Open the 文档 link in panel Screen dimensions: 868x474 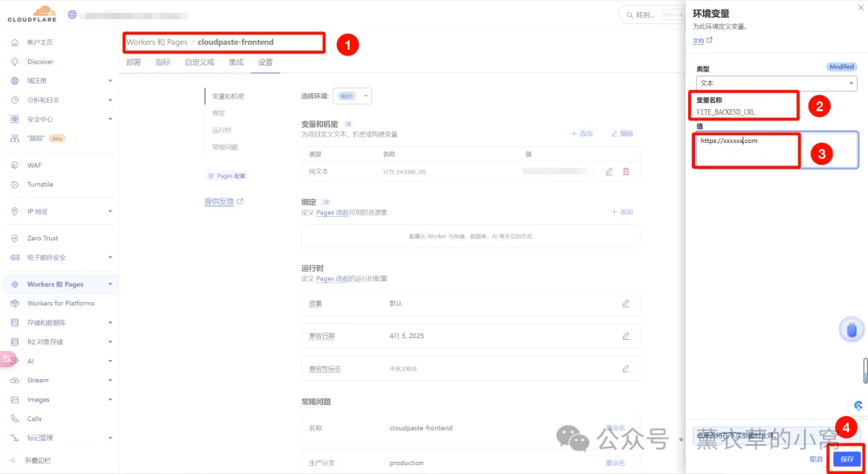(702, 41)
